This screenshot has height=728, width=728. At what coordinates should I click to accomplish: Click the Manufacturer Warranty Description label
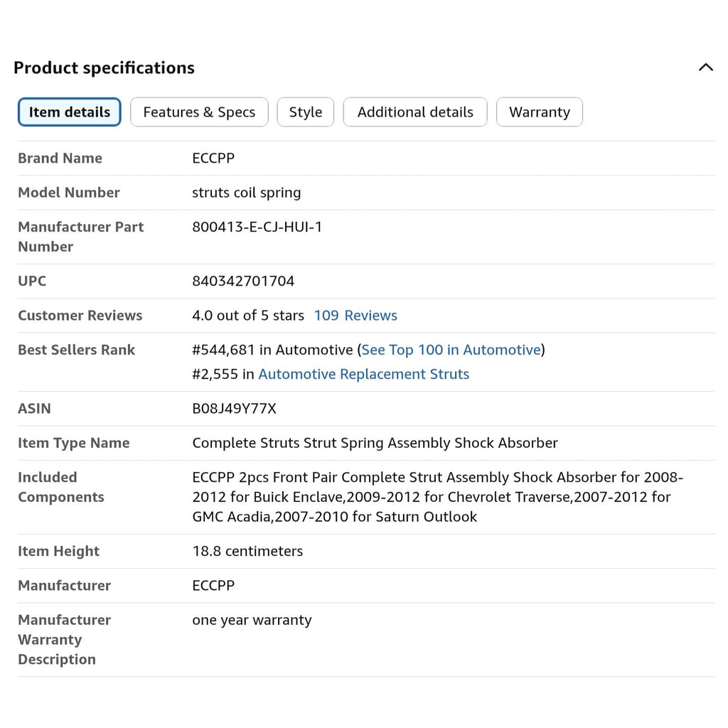point(65,639)
